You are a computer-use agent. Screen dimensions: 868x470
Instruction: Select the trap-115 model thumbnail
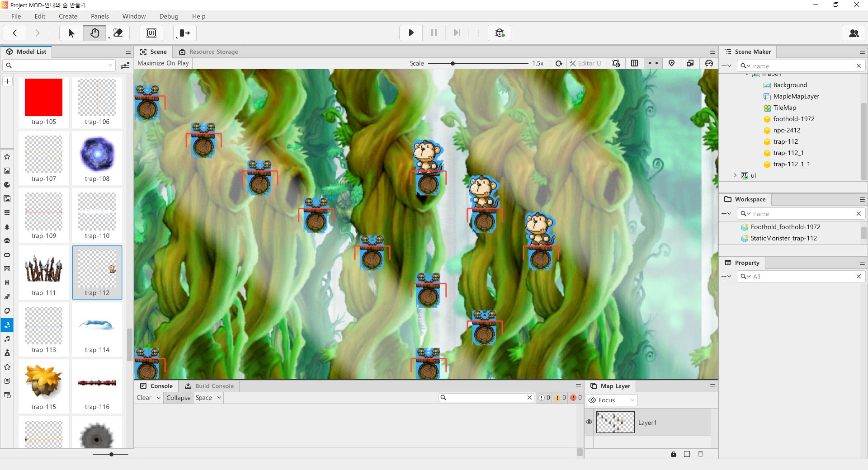[x=44, y=387]
